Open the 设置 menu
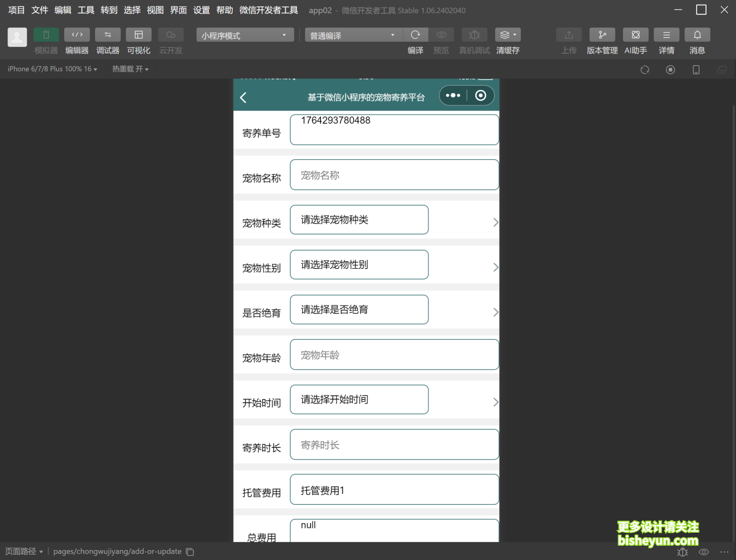The height and width of the screenshot is (560, 736). [201, 10]
